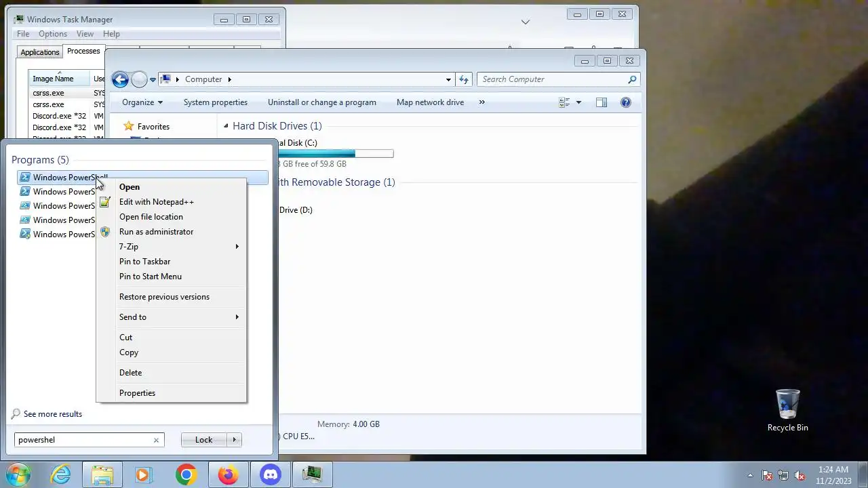Open the 7-Zip submenu
Image resolution: width=868 pixels, height=488 pixels.
pos(171,247)
